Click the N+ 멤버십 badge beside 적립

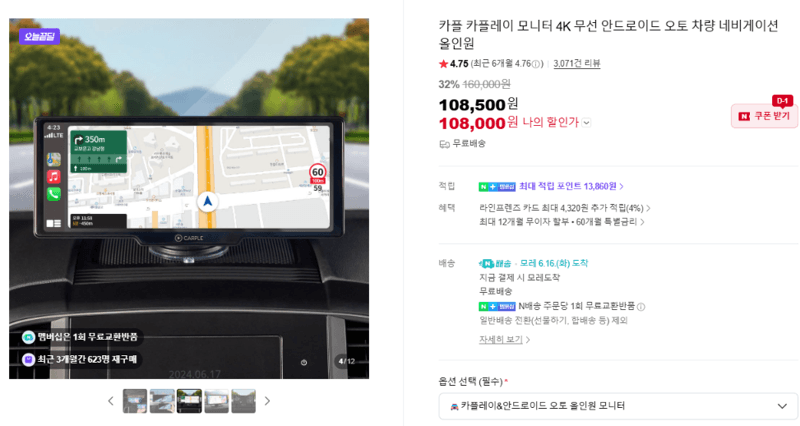tap(497, 187)
